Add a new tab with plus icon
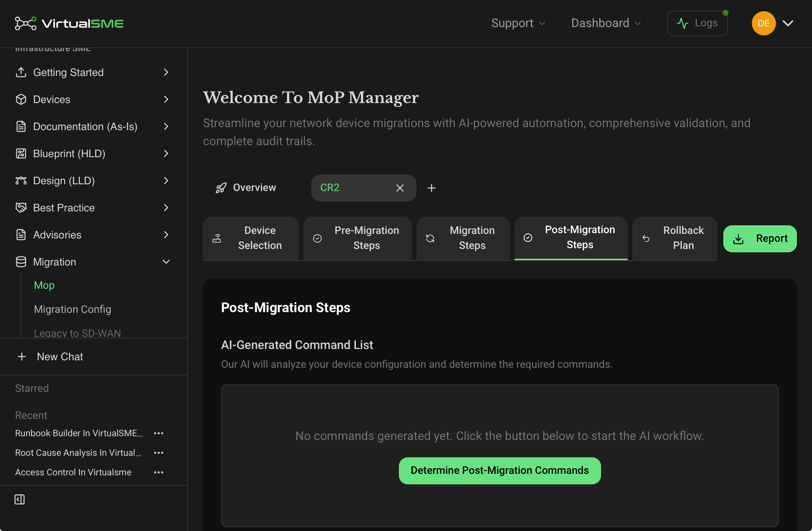 coord(432,188)
